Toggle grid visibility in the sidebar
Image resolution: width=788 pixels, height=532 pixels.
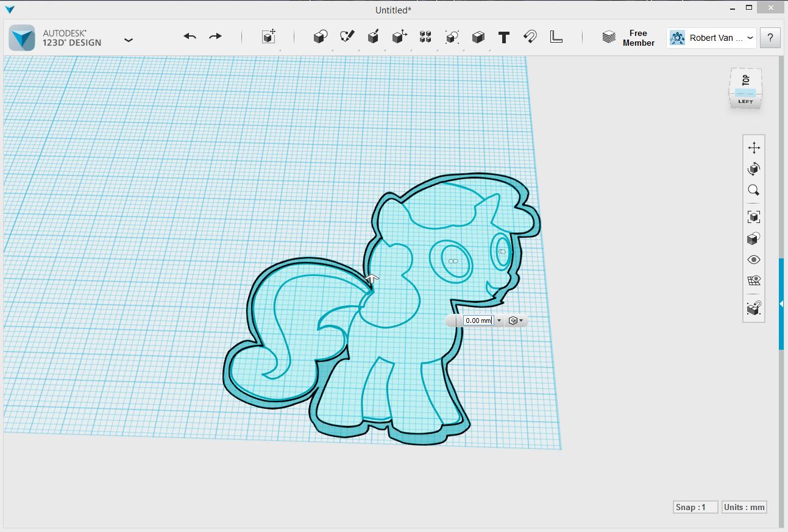coord(754,280)
